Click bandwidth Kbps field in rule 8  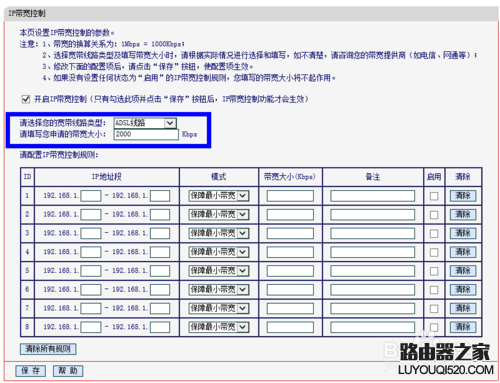click(x=290, y=327)
